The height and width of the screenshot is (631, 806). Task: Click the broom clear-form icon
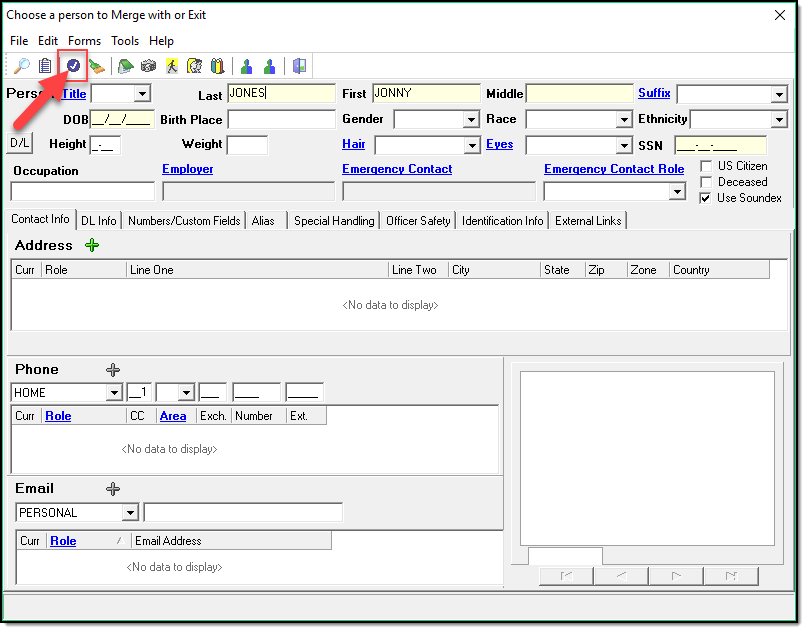(x=96, y=66)
